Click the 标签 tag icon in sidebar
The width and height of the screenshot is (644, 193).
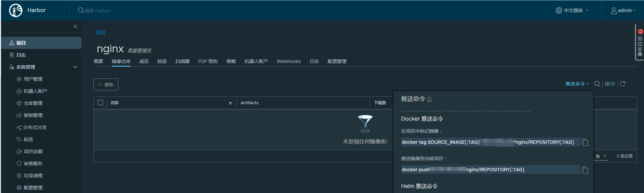[19, 139]
